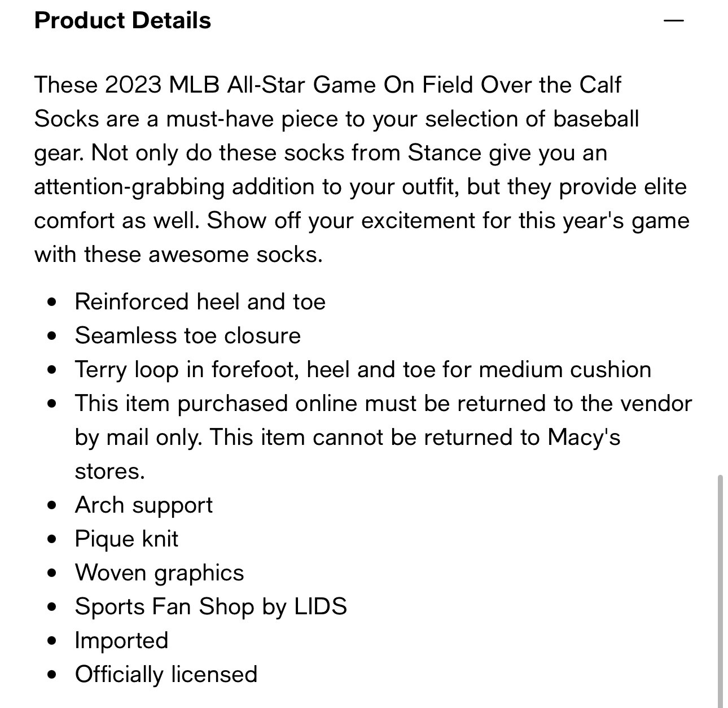Collapse the Product Details section minus icon
This screenshot has height=708, width=728.
point(674,21)
